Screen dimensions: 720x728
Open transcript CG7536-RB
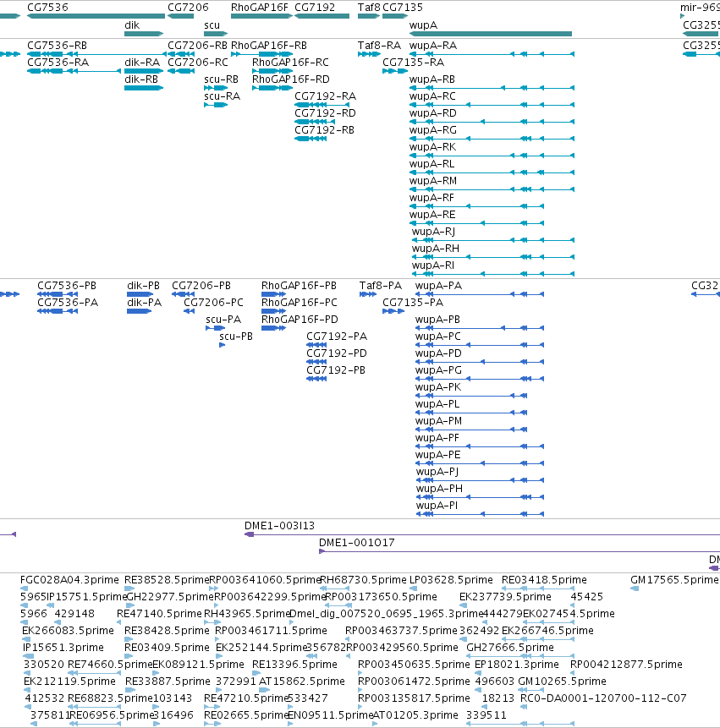[x=58, y=46]
